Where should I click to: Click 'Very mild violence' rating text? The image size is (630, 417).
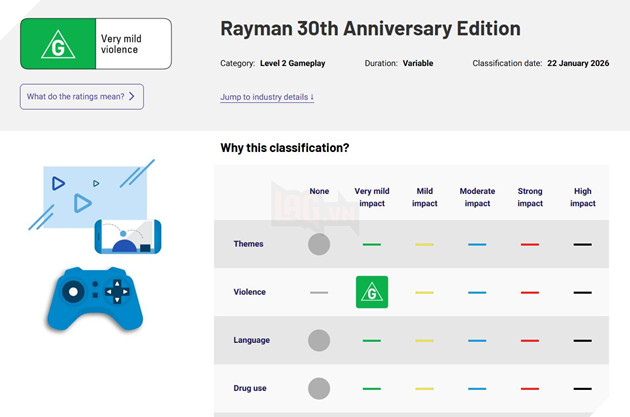tap(121, 44)
